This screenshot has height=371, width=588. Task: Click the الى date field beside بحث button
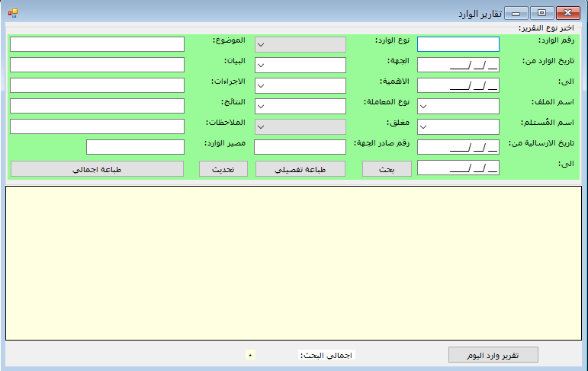pos(458,168)
